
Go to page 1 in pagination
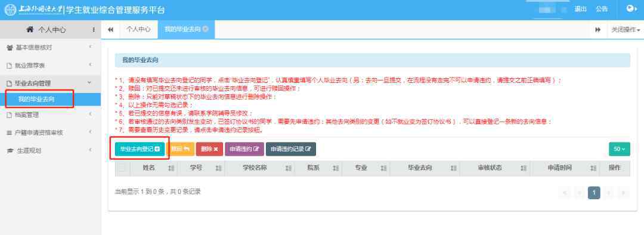pyautogui.click(x=594, y=193)
